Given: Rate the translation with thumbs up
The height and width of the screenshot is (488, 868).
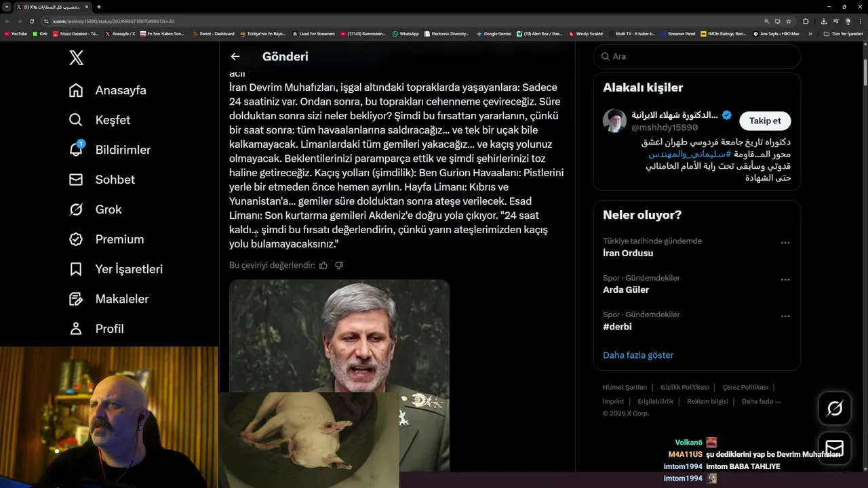Looking at the screenshot, I should coord(323,265).
